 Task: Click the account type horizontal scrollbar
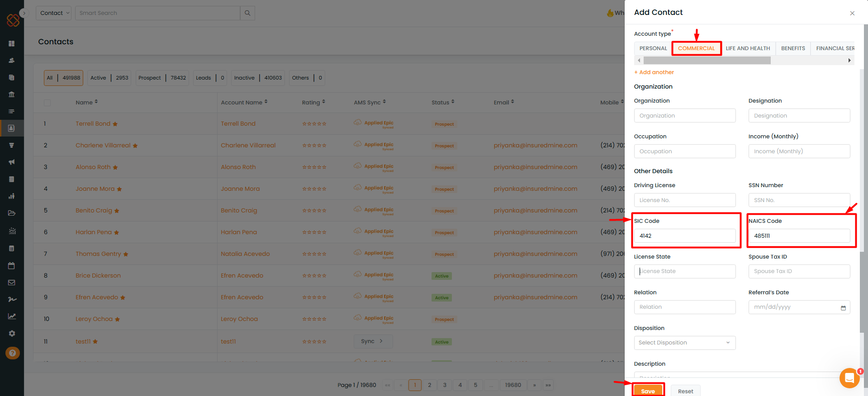click(707, 61)
